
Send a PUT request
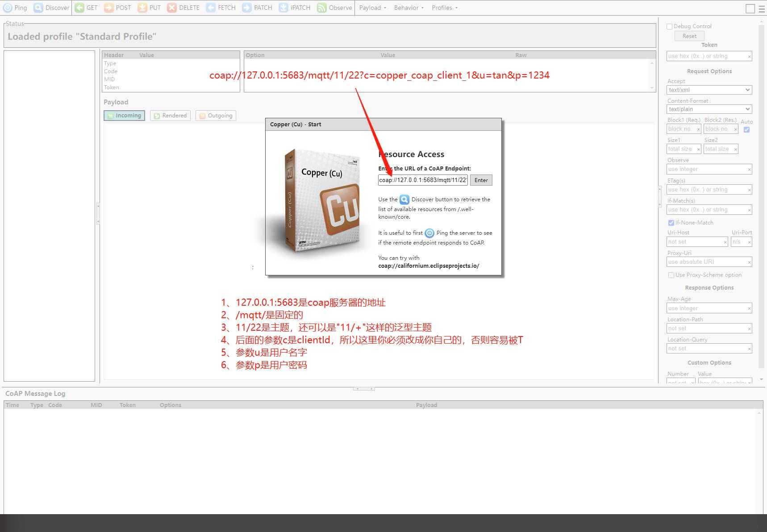149,8
